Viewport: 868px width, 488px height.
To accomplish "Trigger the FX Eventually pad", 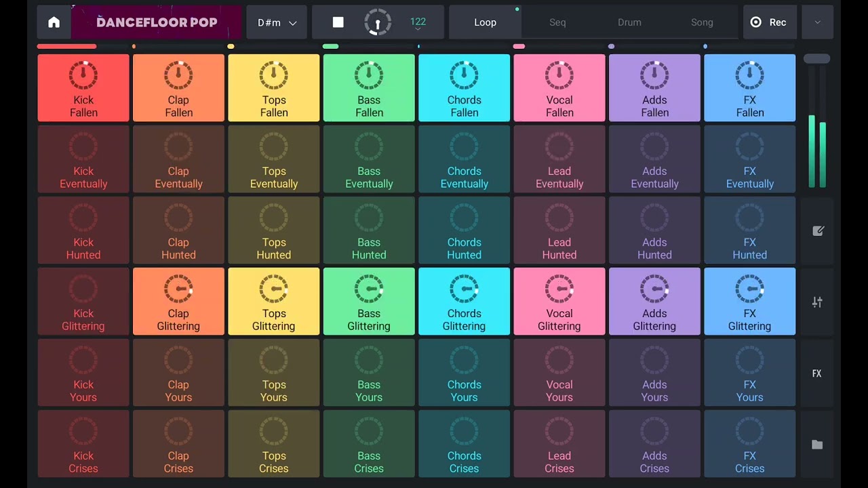I will (x=750, y=159).
